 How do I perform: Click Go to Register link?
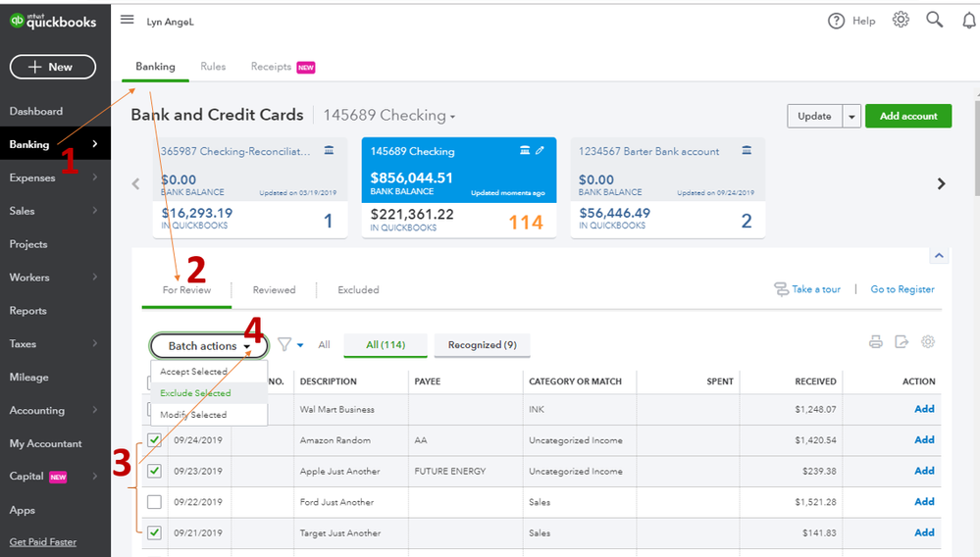903,289
